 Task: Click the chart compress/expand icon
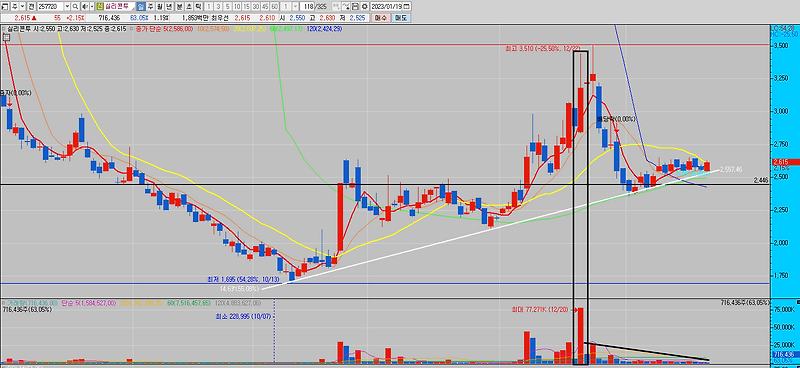coord(336,6)
